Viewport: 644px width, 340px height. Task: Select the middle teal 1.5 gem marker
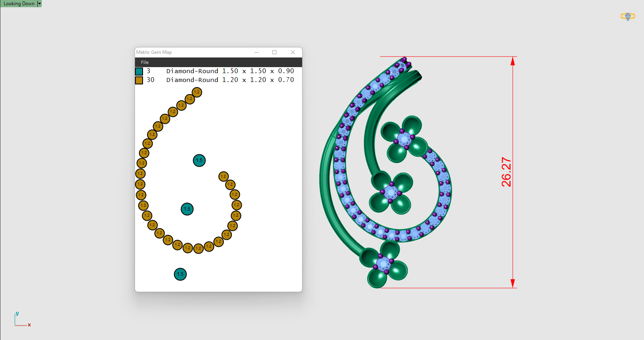tap(187, 209)
